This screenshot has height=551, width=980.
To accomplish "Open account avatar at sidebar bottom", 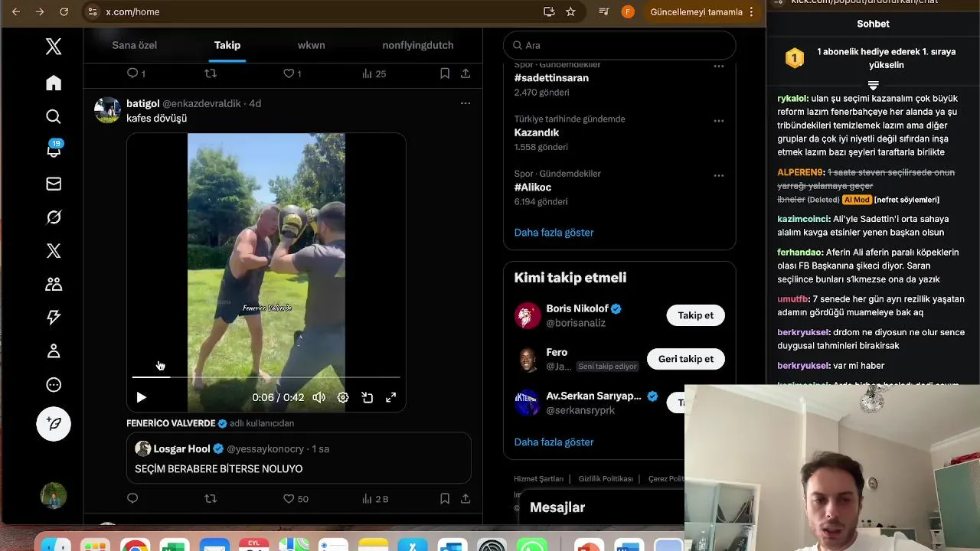I will pos(54,496).
